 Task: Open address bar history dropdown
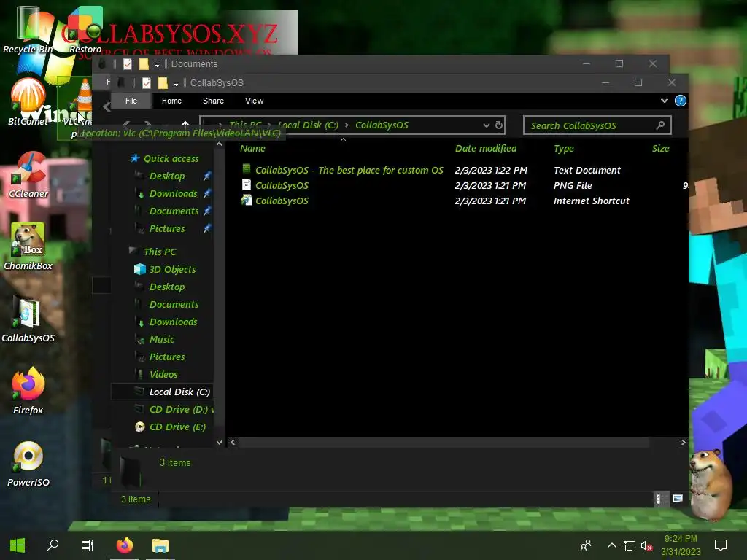[x=487, y=125]
